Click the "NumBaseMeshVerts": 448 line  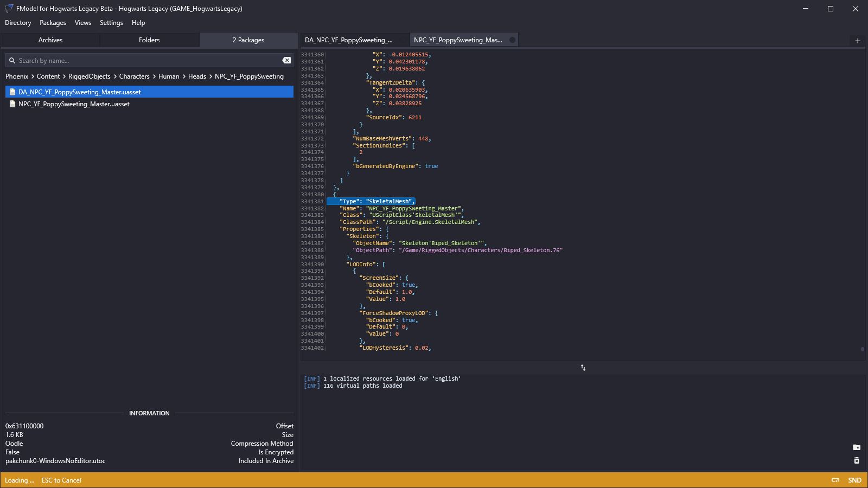click(x=392, y=139)
